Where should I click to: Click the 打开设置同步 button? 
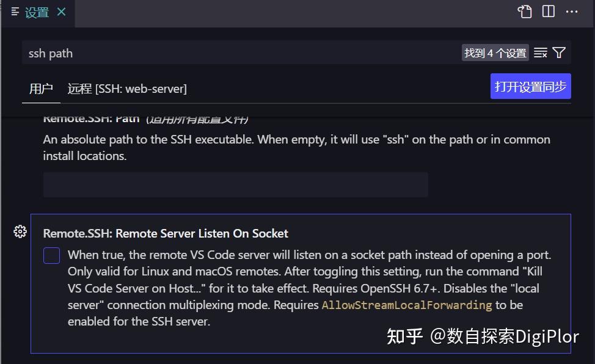(530, 86)
